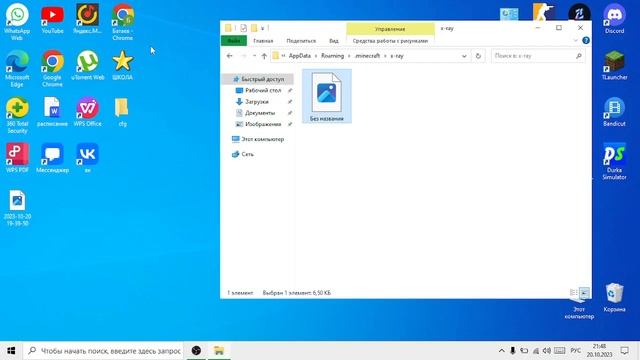Open quick access toolbar customize dropdown
Screen dimensions: 640x360
point(262,28)
